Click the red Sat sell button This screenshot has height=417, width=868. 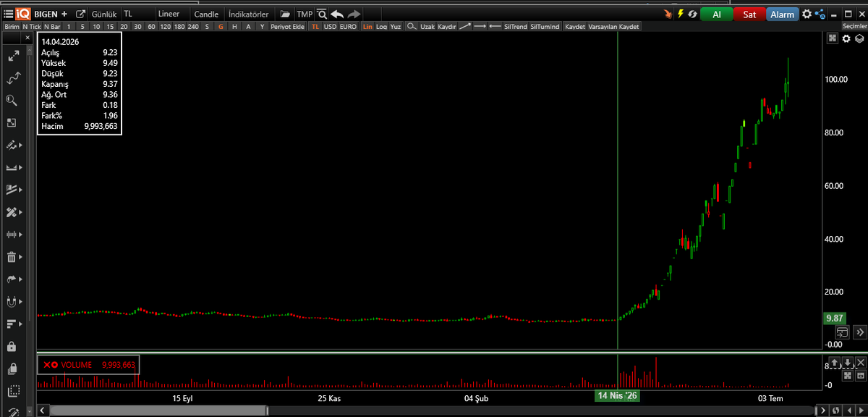[x=749, y=14]
